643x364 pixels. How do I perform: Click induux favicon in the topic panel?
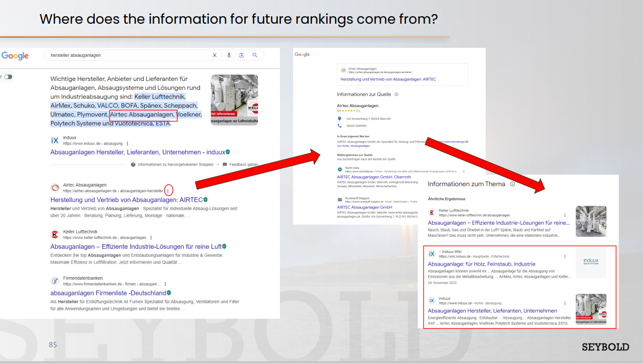click(432, 300)
